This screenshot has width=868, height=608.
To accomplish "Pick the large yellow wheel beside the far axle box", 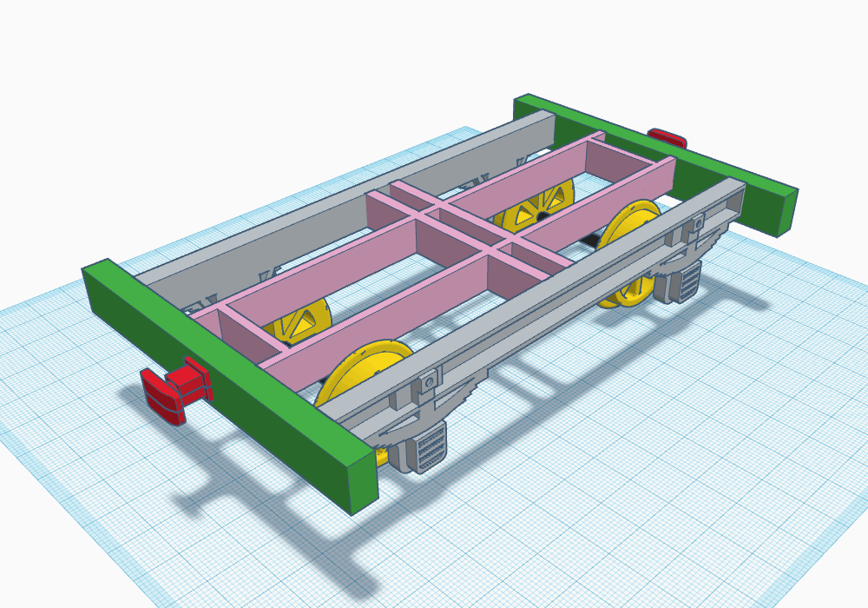I will pos(632,228).
